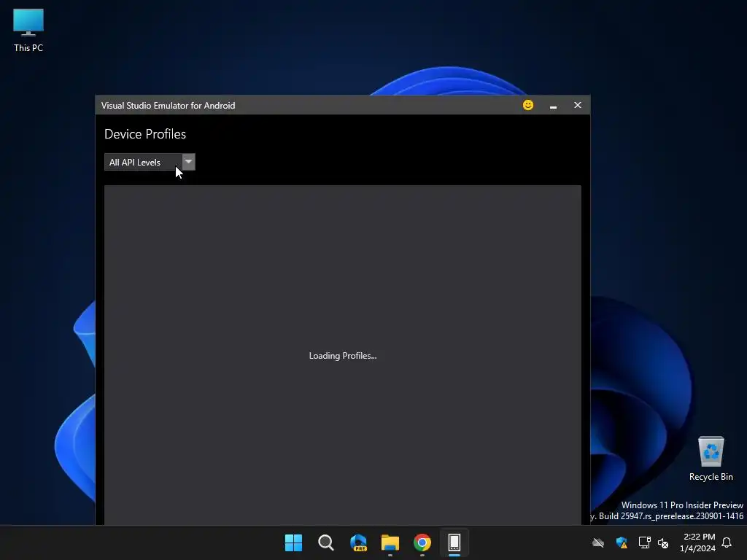Open File Explorer from the taskbar
The width and height of the screenshot is (747, 560).
click(390, 542)
